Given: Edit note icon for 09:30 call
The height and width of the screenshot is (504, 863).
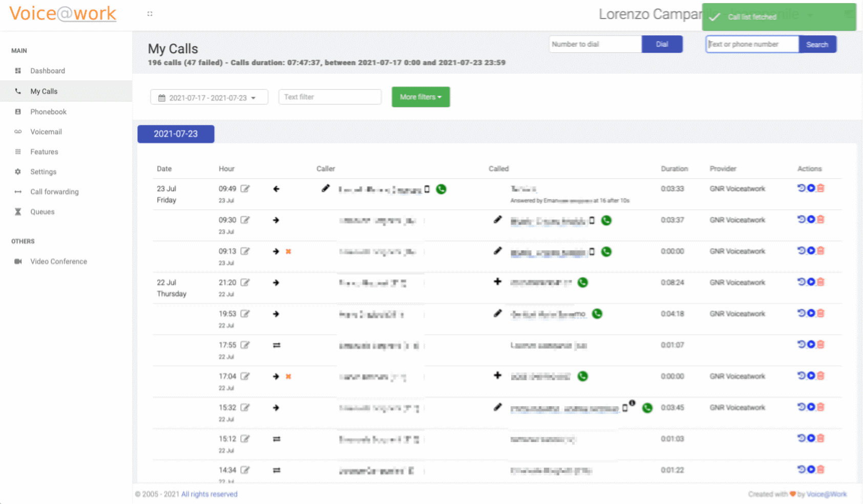Looking at the screenshot, I should tap(245, 220).
